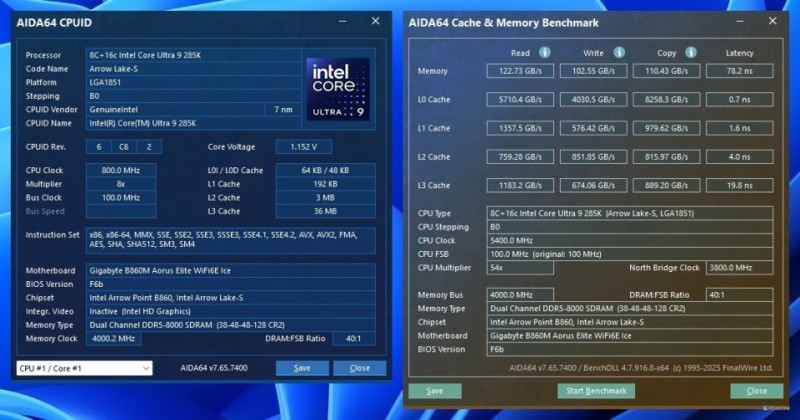Select the Memory Read 122.73 GB/s field
Viewport: 800px width, 420px height.
[520, 71]
